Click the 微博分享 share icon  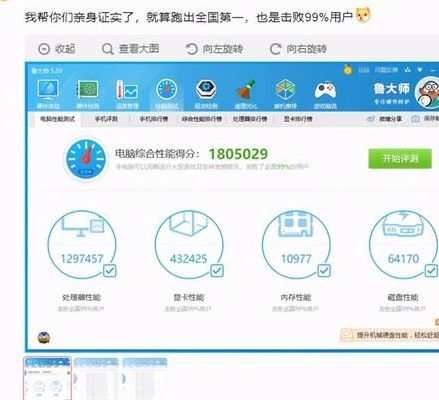(370, 119)
